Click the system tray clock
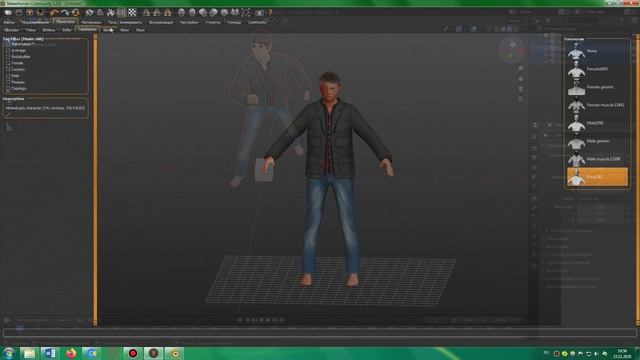The width and height of the screenshot is (640, 360). [x=622, y=353]
